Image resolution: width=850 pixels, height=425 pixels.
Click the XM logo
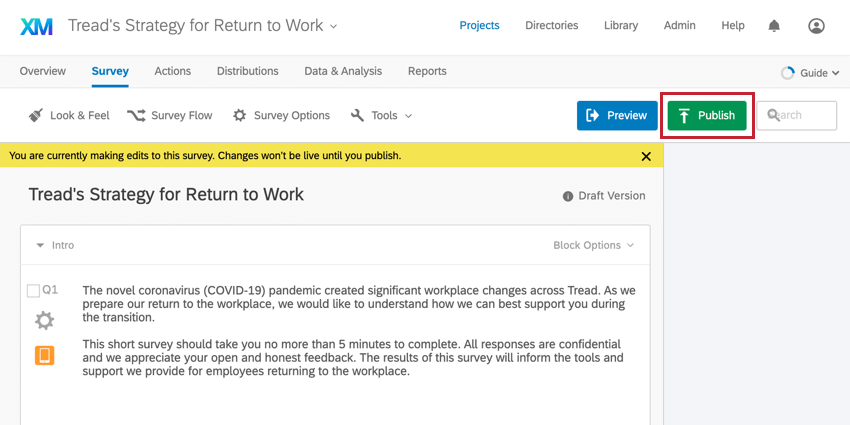point(36,26)
